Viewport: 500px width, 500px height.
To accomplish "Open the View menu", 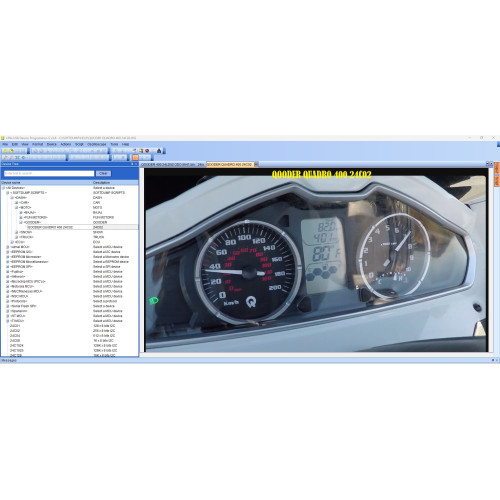I will coord(25,144).
